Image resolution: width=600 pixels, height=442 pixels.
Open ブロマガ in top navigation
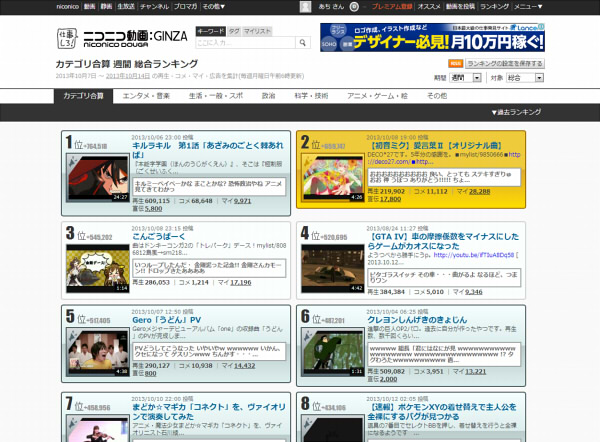pos(186,7)
